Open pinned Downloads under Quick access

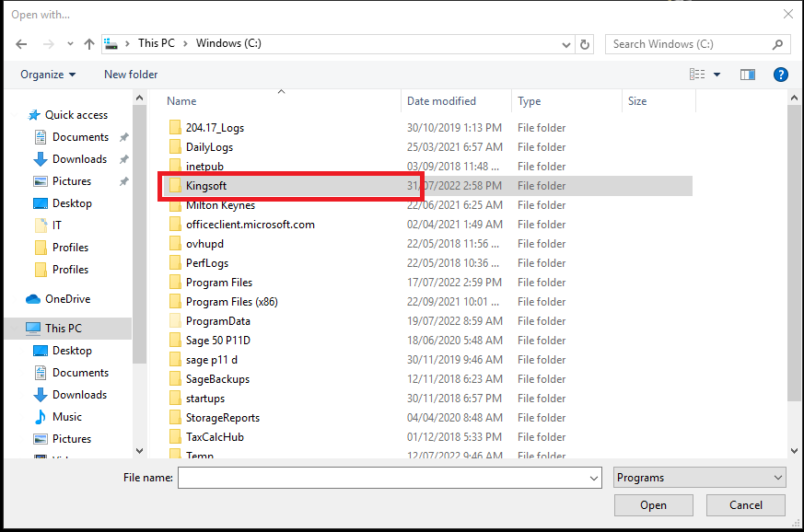(79, 159)
